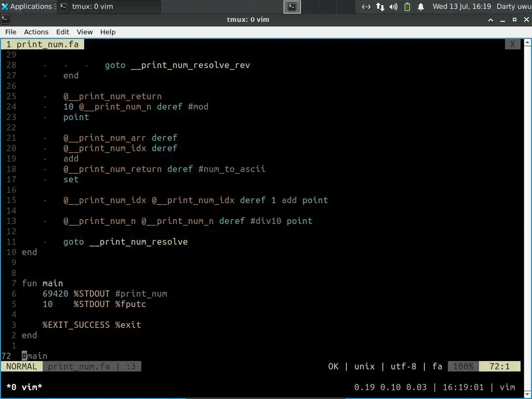The width and height of the screenshot is (532, 399).
Task: Open the Edit menu
Action: pos(62,32)
